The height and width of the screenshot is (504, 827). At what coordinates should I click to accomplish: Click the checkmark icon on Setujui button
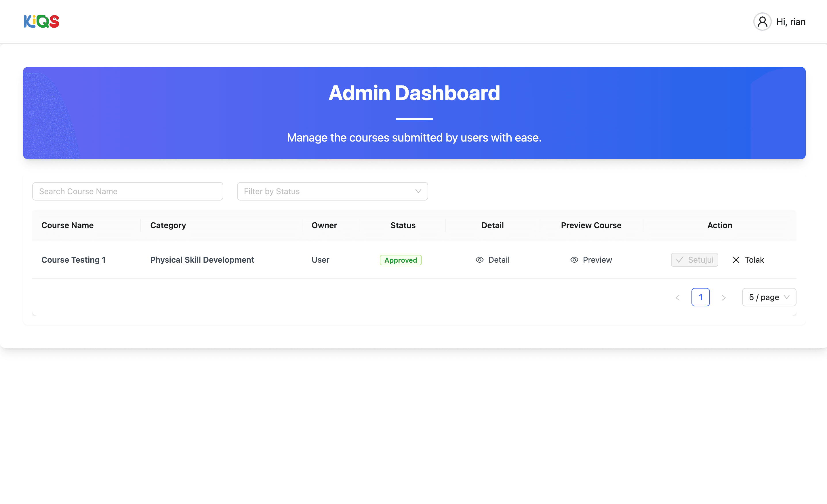pos(679,260)
